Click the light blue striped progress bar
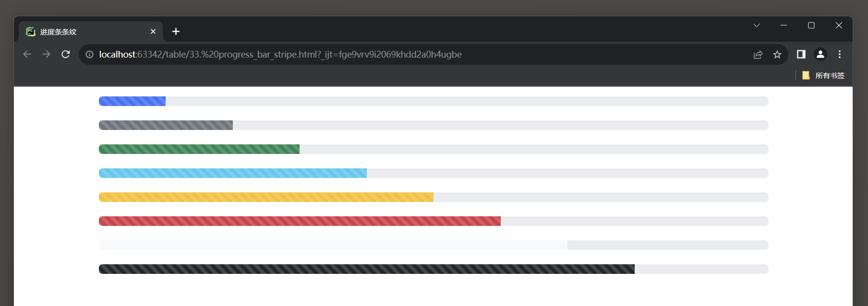 click(233, 173)
